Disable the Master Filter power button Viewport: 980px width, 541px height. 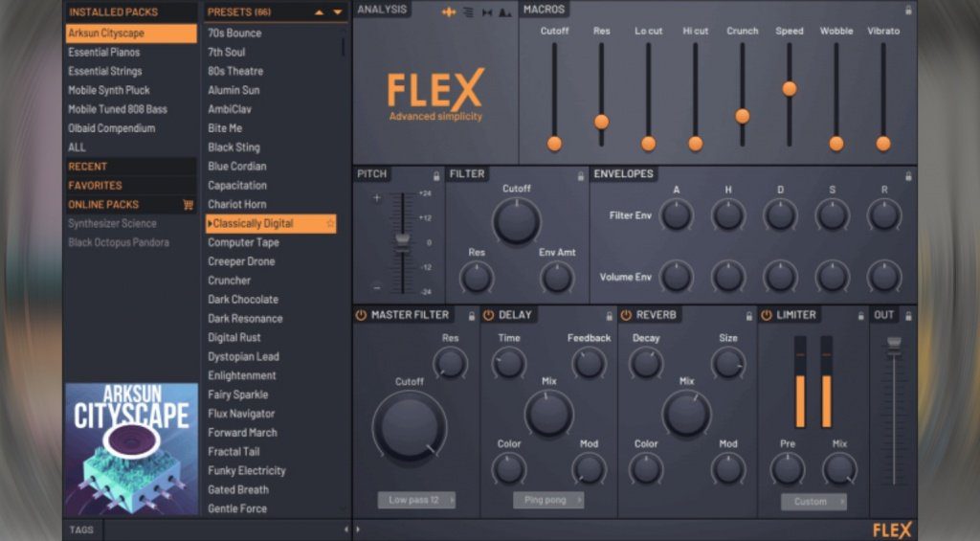click(361, 315)
